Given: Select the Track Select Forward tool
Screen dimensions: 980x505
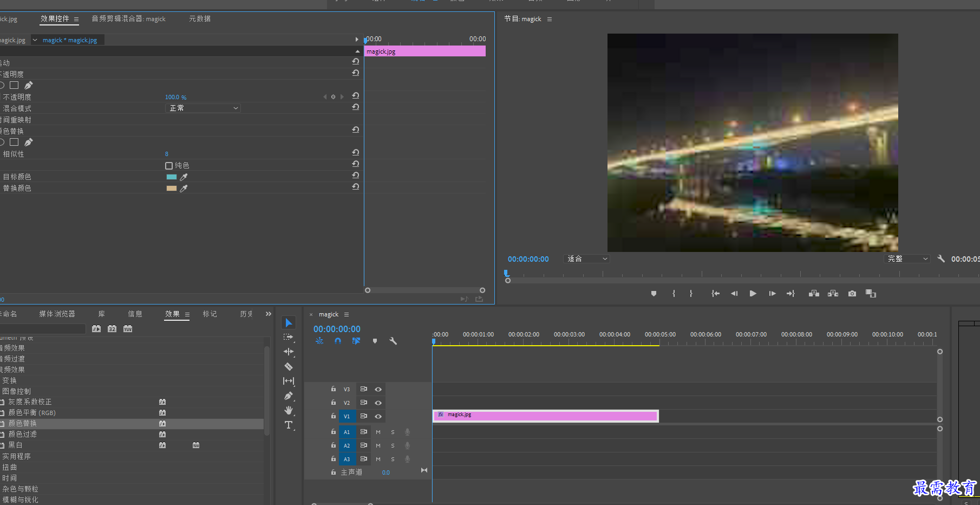Looking at the screenshot, I should (x=289, y=337).
